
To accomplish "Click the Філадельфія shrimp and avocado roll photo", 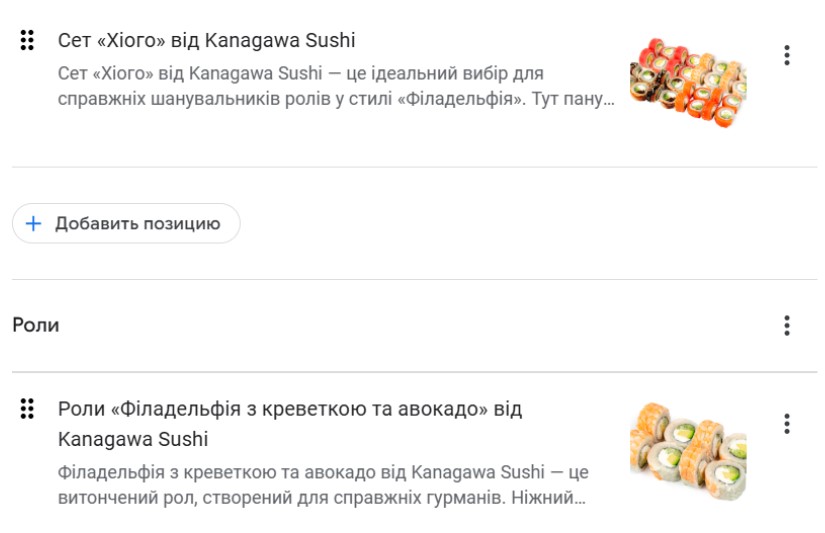I will [688, 450].
